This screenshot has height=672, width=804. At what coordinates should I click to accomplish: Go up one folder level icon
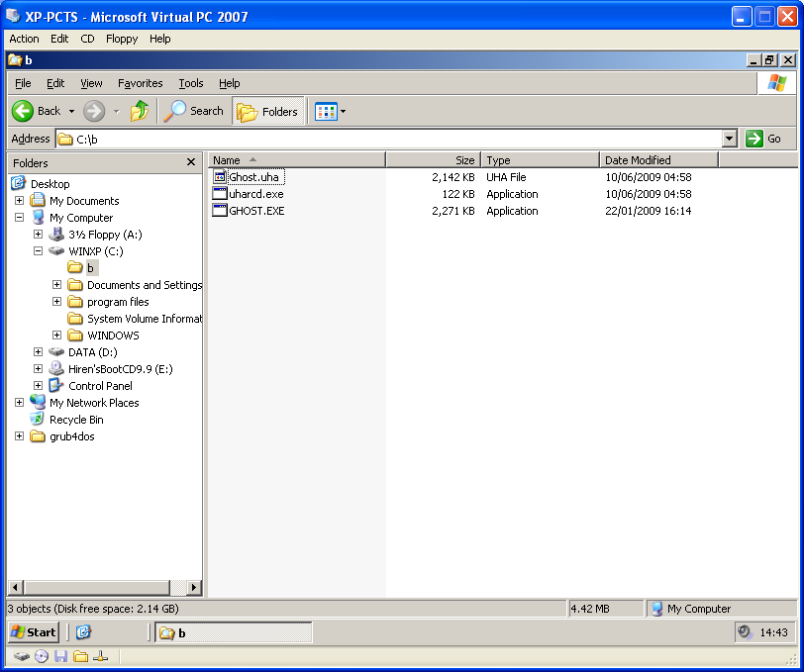pyautogui.click(x=140, y=111)
